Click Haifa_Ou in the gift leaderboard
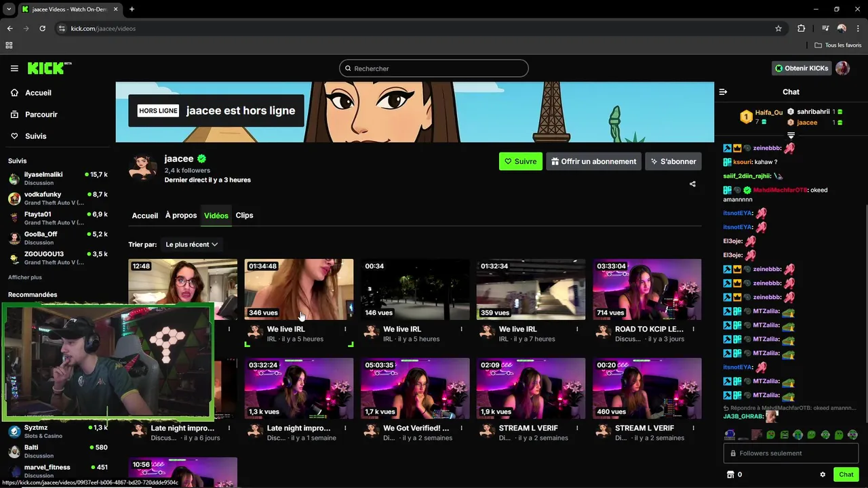868x488 pixels. point(769,113)
